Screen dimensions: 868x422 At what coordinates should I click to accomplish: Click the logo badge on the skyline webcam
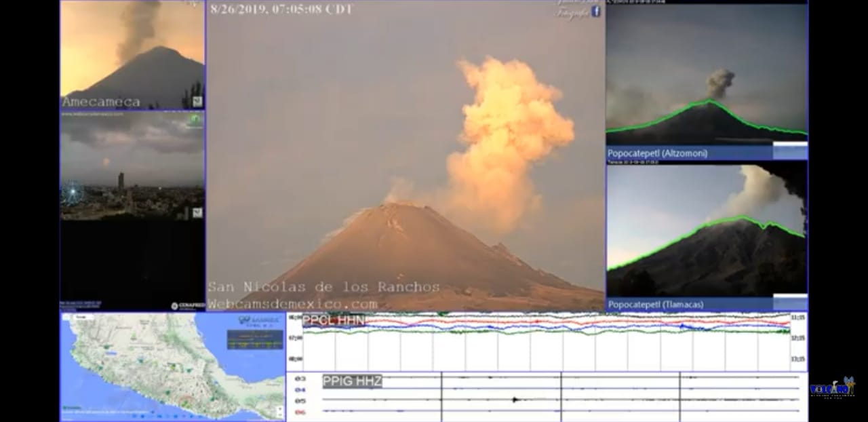197,212
